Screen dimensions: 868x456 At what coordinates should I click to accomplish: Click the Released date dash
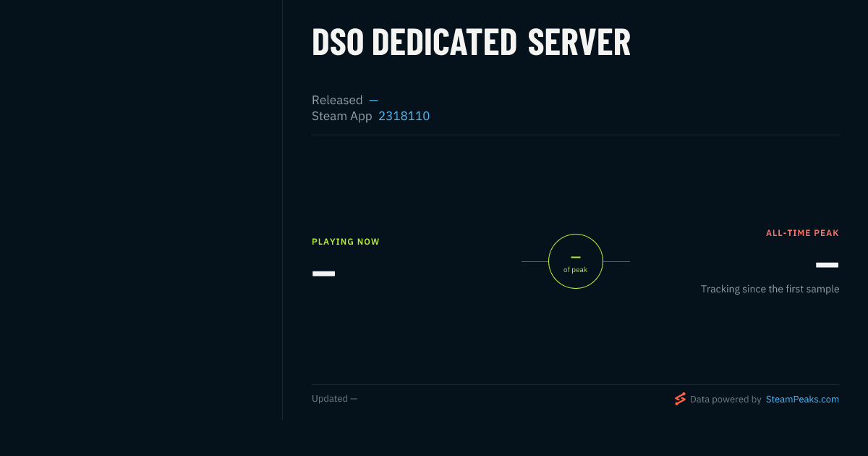coord(373,100)
